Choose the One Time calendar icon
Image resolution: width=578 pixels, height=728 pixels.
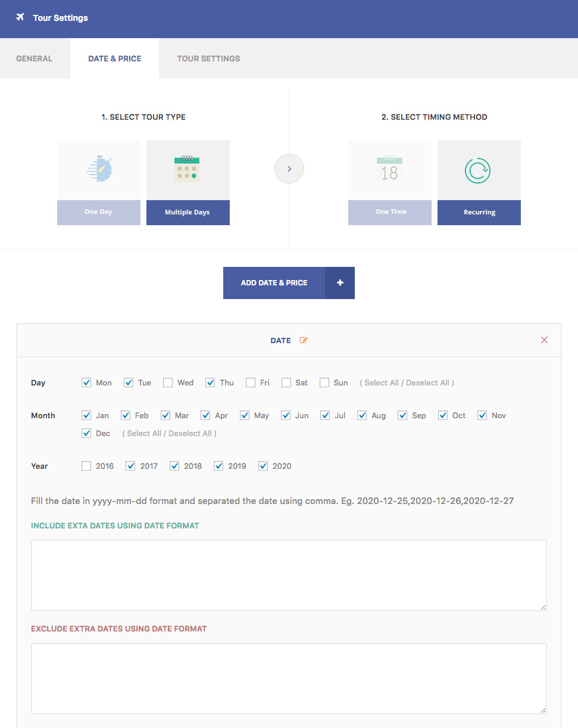click(390, 170)
